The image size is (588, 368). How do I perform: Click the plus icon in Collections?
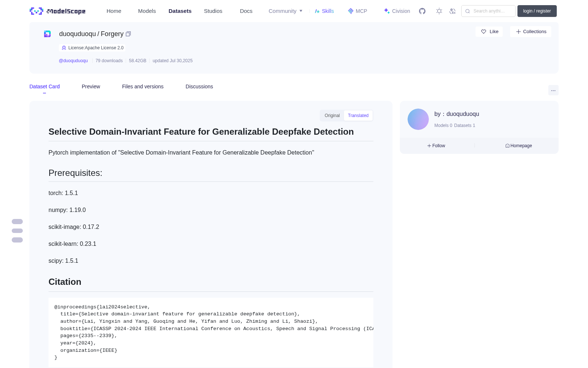(519, 32)
